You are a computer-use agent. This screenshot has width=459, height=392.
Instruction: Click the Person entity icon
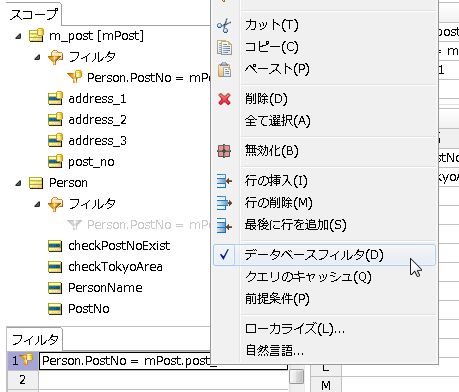point(36,183)
